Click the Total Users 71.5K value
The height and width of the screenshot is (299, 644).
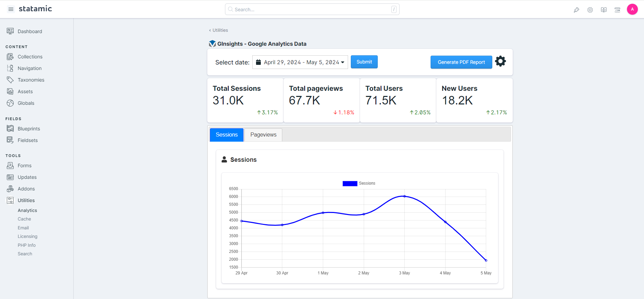(381, 101)
